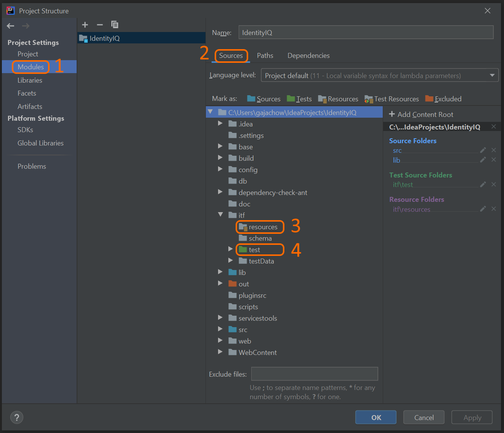
Task: Mark folder as Tests
Action: coord(299,99)
